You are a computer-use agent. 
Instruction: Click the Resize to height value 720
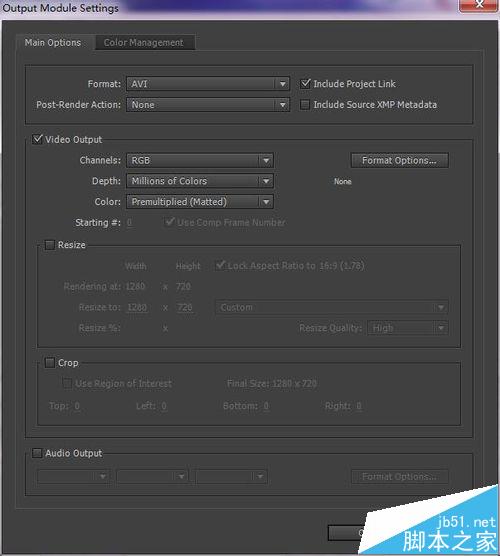point(184,307)
